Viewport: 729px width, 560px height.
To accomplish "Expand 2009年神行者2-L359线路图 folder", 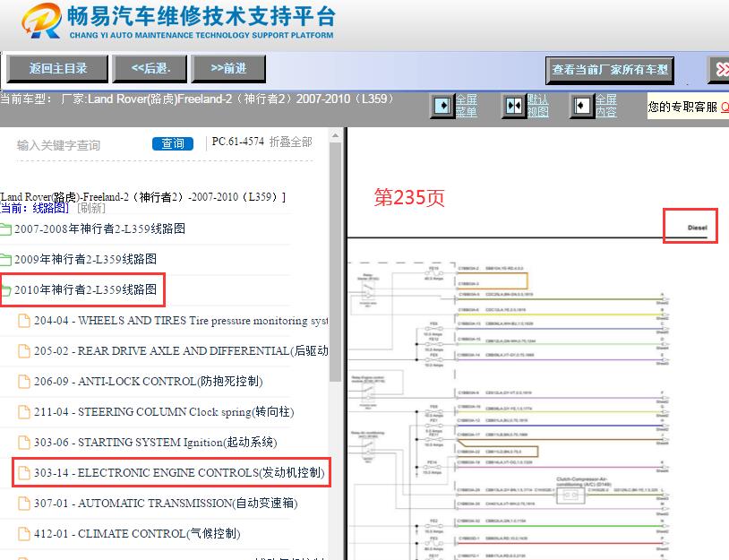I will pyautogui.click(x=85, y=259).
